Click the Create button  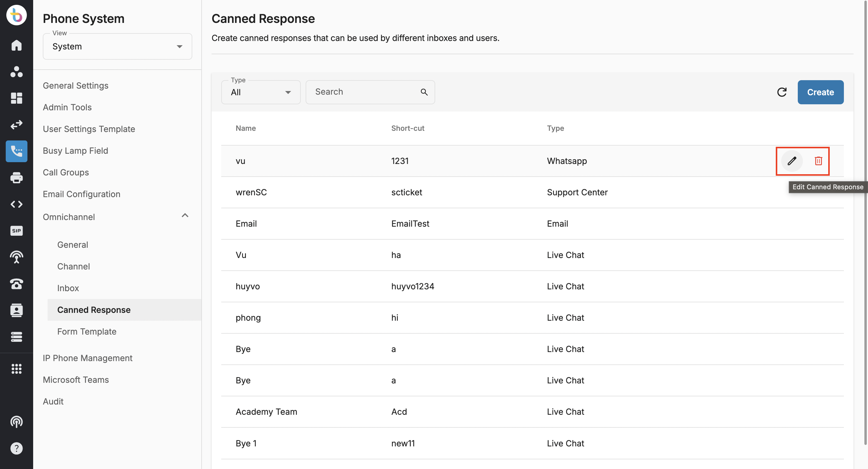coord(820,92)
